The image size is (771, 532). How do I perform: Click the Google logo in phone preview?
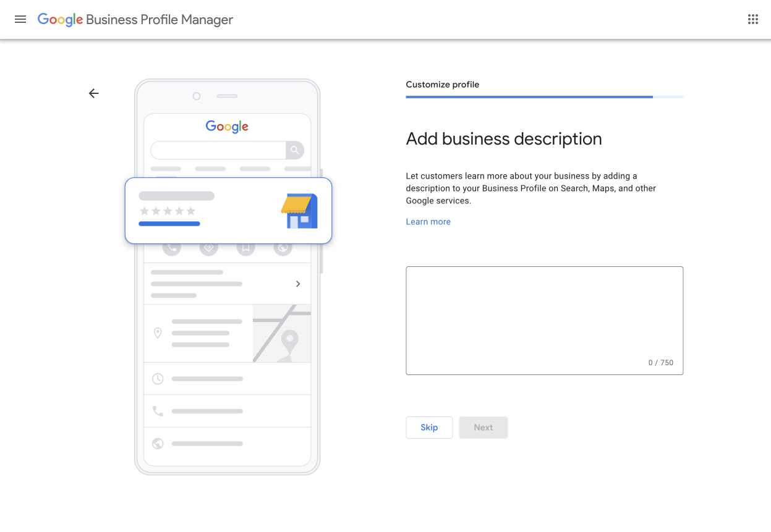(x=227, y=127)
